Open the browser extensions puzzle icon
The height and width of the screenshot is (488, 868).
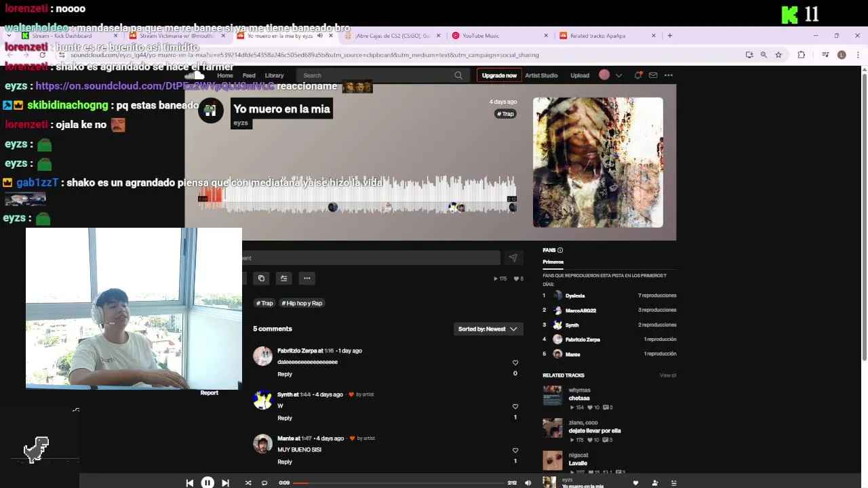(801, 55)
